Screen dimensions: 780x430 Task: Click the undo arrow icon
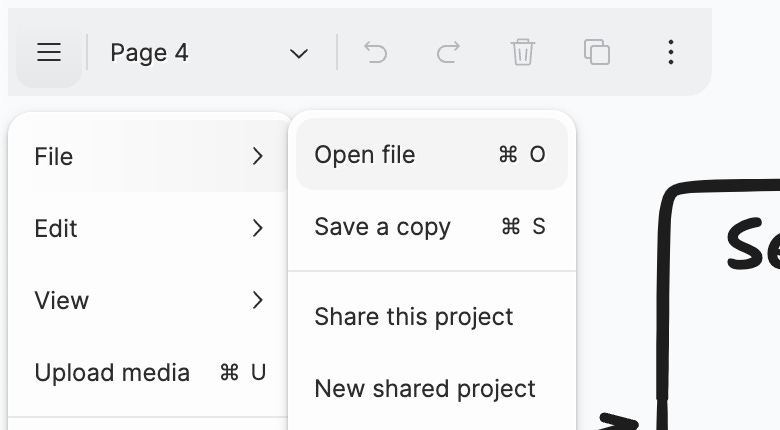(375, 52)
